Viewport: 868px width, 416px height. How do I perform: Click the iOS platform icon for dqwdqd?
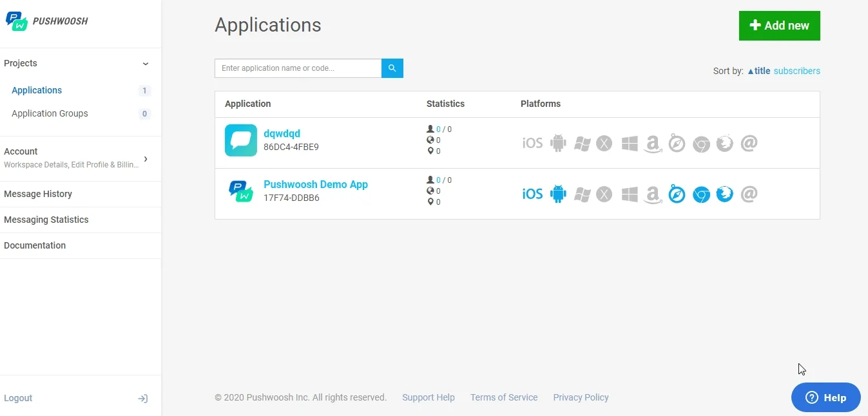532,143
